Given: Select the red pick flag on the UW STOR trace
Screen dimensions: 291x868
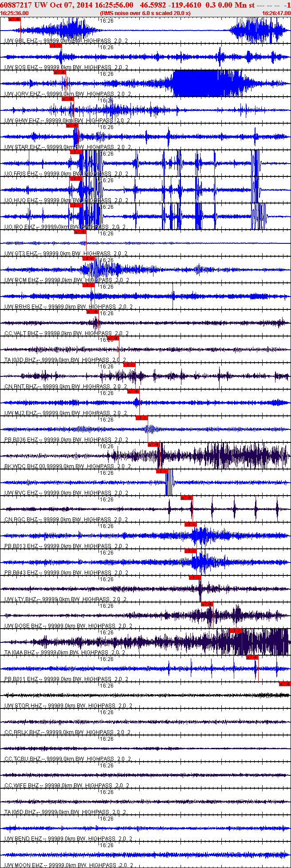Looking at the screenshot, I should (x=285, y=684).
